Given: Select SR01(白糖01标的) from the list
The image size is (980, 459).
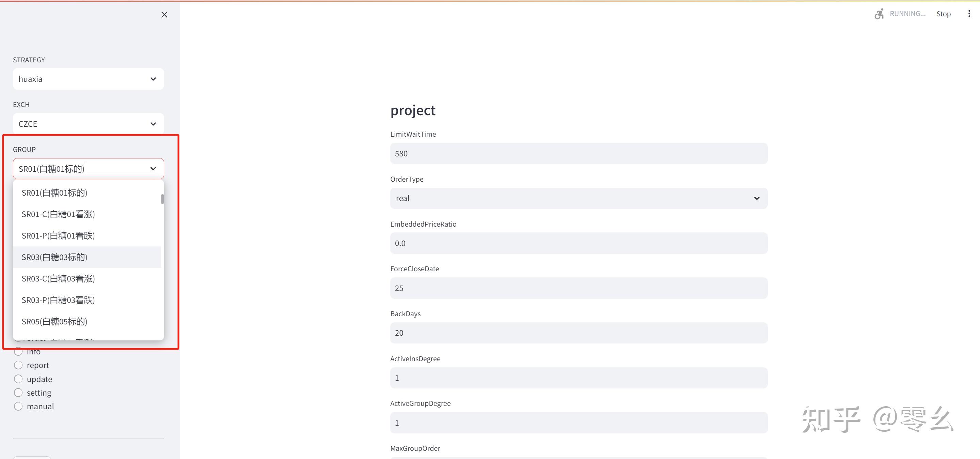Looking at the screenshot, I should pyautogui.click(x=54, y=193).
